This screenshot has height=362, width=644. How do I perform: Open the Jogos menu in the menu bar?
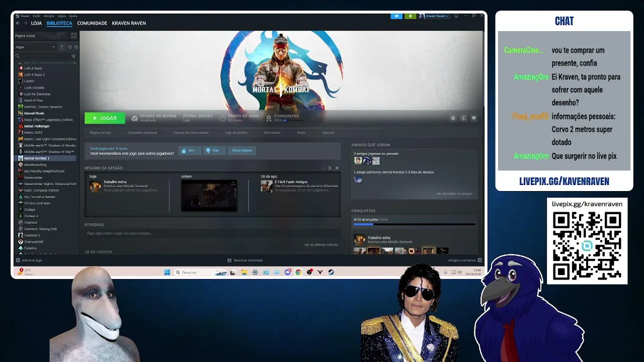point(61,16)
